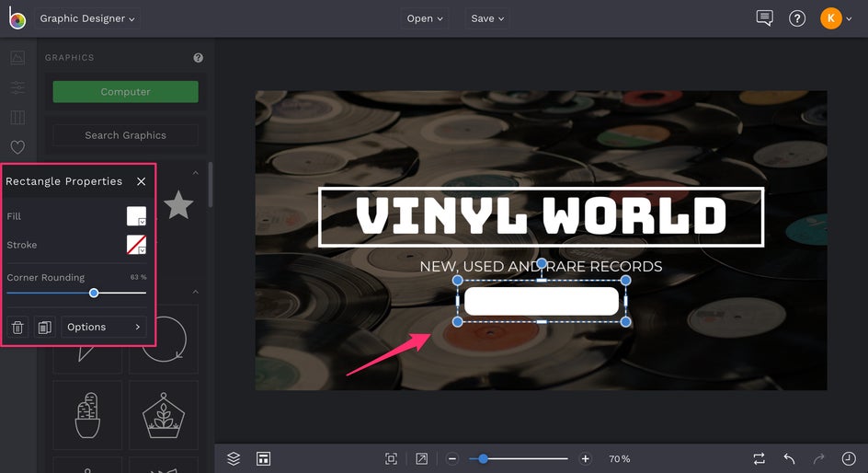The image size is (868, 473).
Task: Open the History clock icon
Action: pos(849,458)
